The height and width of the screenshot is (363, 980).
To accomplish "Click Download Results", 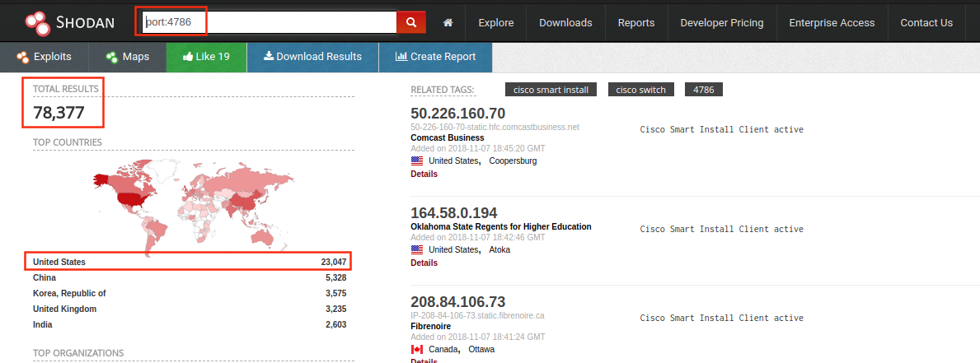I will point(312,57).
